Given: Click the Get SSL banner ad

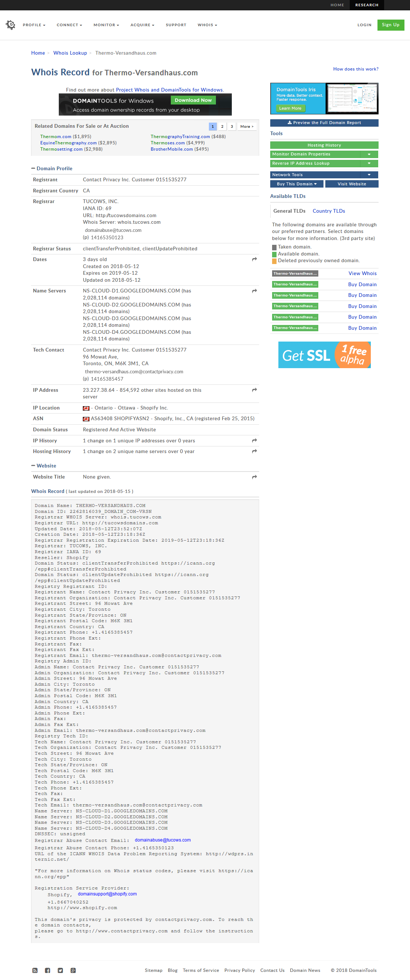Looking at the screenshot, I should (x=324, y=355).
